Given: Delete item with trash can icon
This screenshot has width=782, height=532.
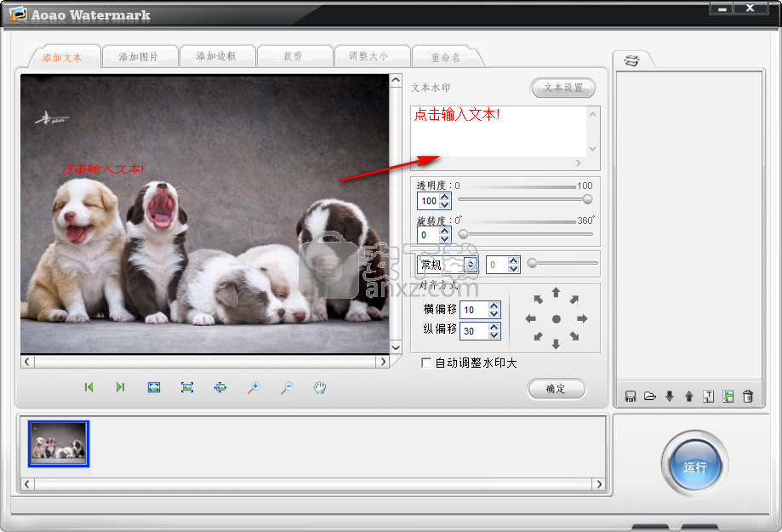Looking at the screenshot, I should click(748, 397).
